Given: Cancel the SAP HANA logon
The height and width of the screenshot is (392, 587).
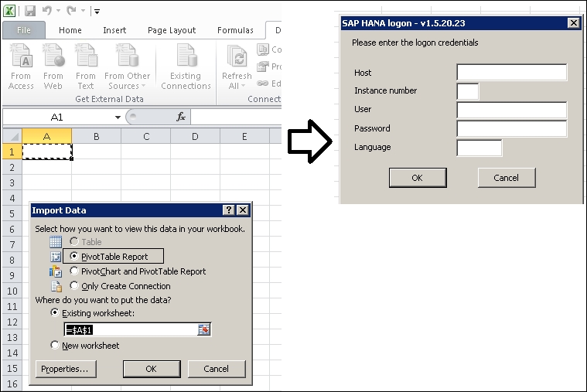Looking at the screenshot, I should point(507,178).
